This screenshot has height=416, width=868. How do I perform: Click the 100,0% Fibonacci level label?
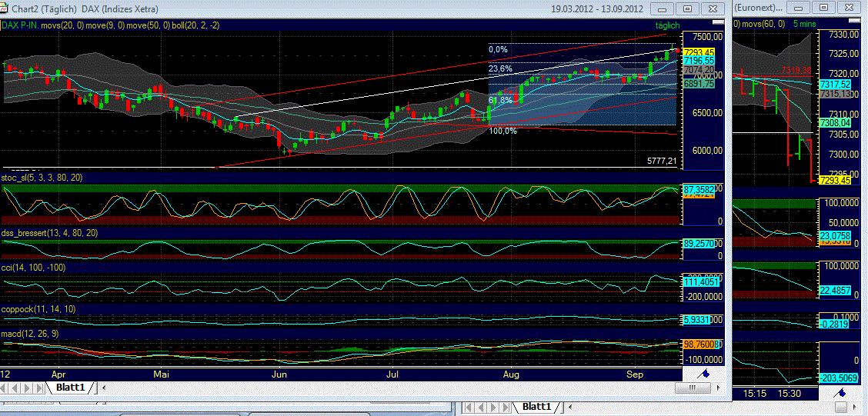(502, 131)
